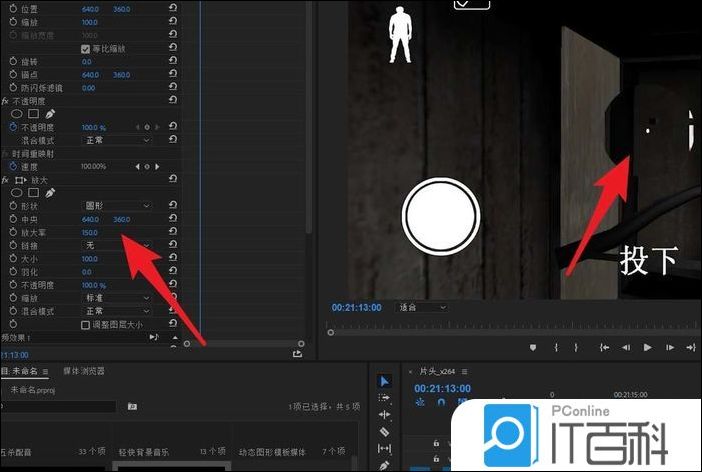Open the 链接 dropdown showing 无
The height and width of the screenshot is (472, 702).
(x=116, y=245)
